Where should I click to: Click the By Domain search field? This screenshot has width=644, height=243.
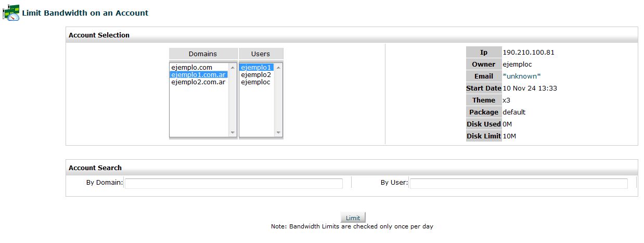click(x=234, y=183)
